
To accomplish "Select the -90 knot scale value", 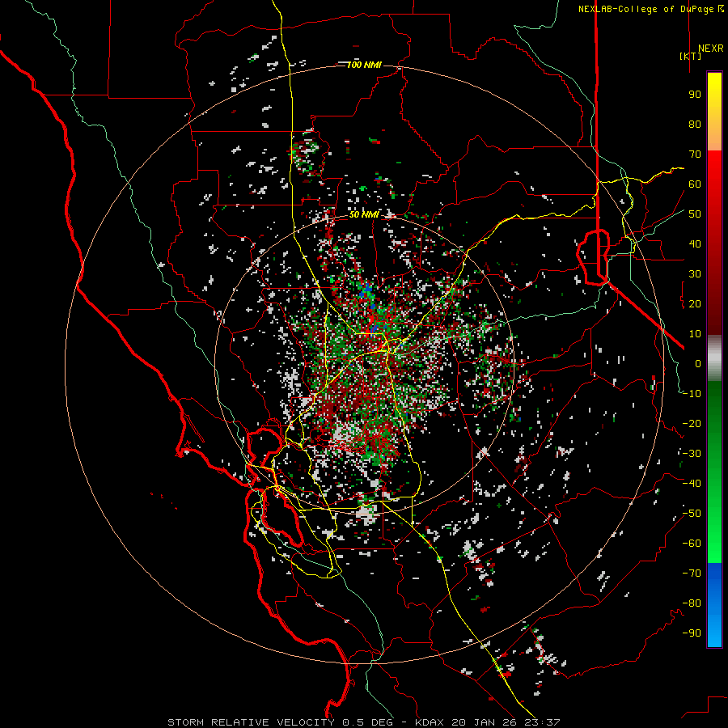I will [692, 633].
